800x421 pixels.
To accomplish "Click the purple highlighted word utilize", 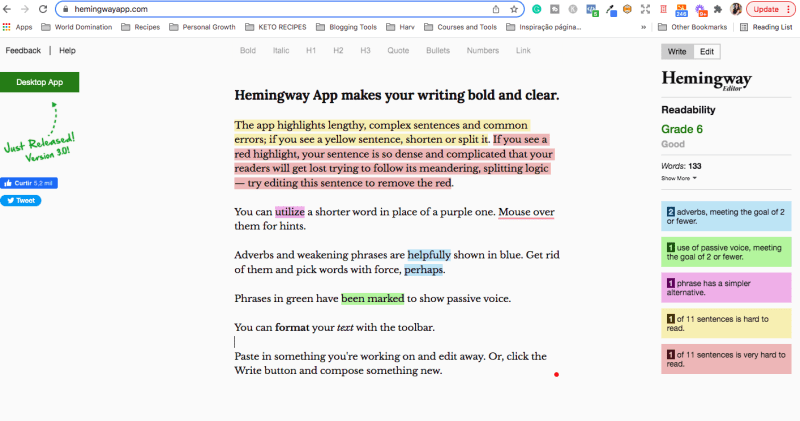I will (289, 212).
